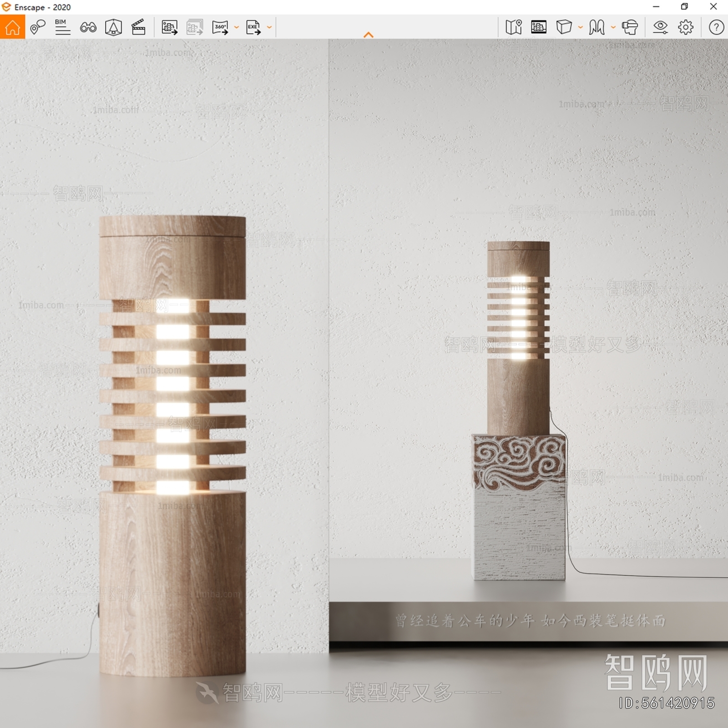Viewport: 728px width, 728px height.
Task: Export a screenshot render
Action: coord(169,27)
